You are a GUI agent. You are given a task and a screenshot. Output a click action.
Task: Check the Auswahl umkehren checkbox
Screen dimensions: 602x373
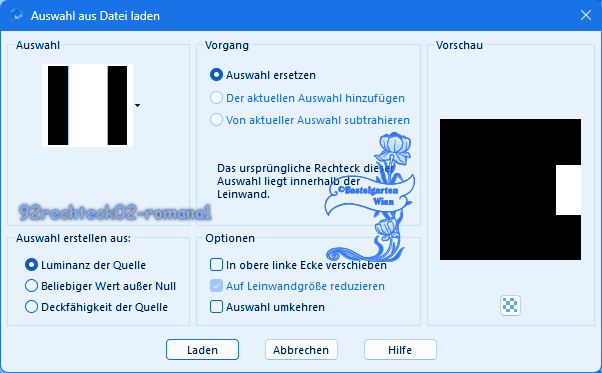point(216,307)
